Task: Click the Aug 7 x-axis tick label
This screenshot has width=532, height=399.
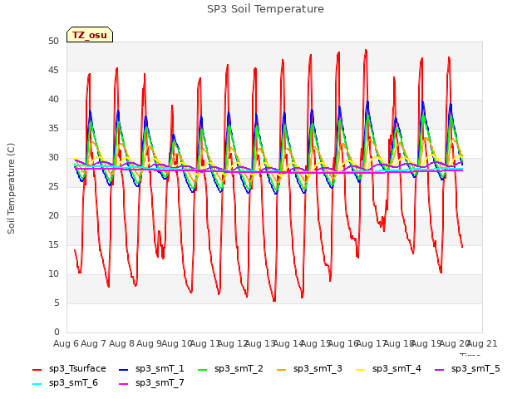Action: pos(94,343)
